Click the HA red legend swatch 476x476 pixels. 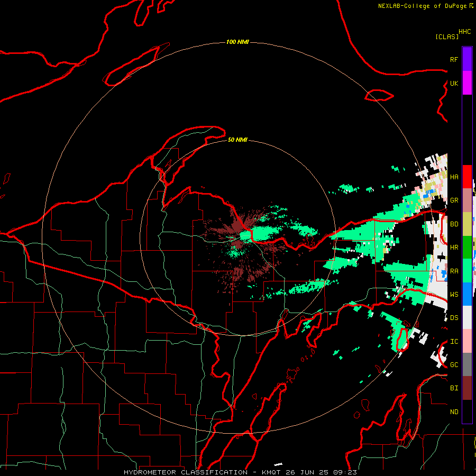(x=467, y=177)
